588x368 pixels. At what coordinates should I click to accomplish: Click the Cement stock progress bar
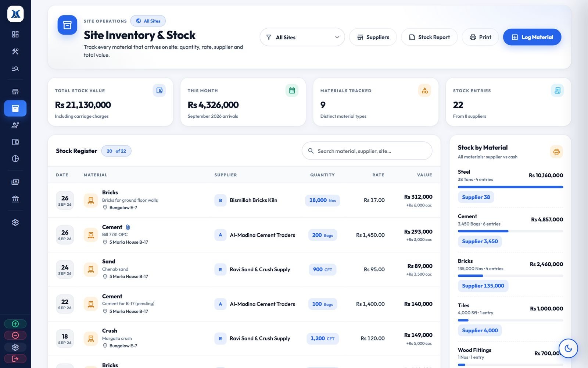(x=510, y=231)
